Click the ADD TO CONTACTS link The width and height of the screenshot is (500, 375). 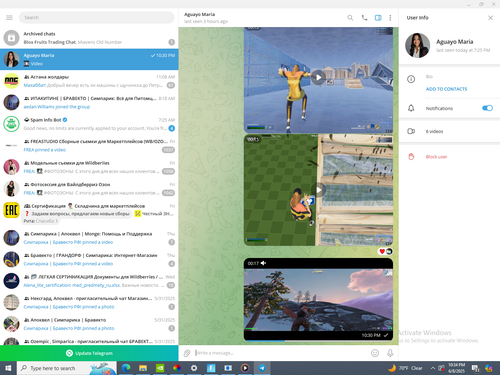coord(446,89)
